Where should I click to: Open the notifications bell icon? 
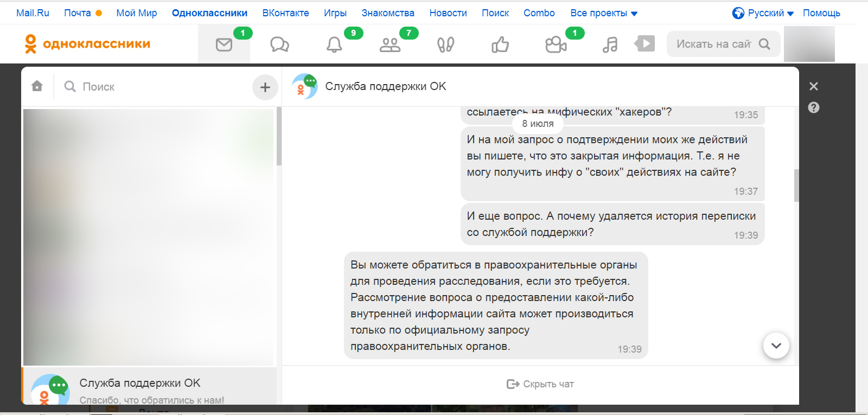[x=334, y=44]
